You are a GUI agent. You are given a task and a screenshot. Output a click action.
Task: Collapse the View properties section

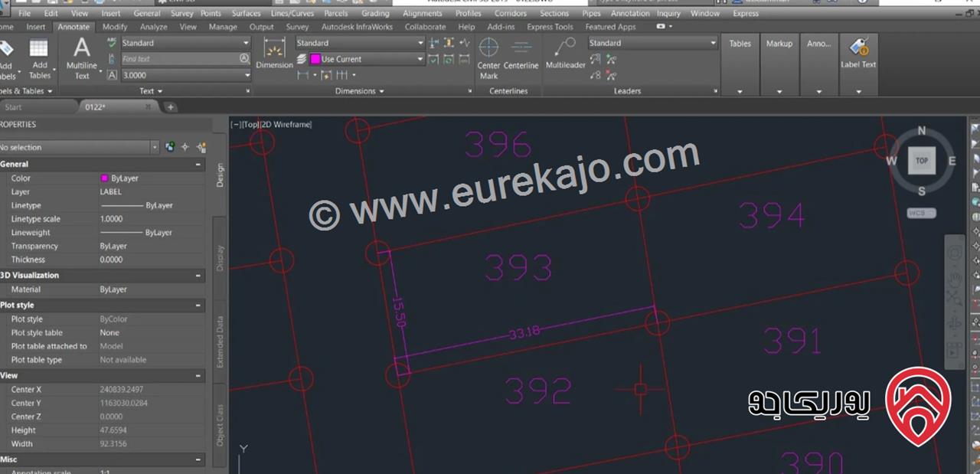[198, 375]
